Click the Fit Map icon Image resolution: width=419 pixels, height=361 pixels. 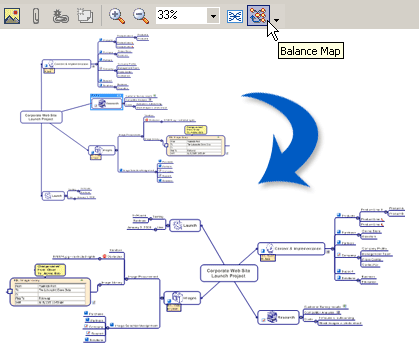coord(235,16)
